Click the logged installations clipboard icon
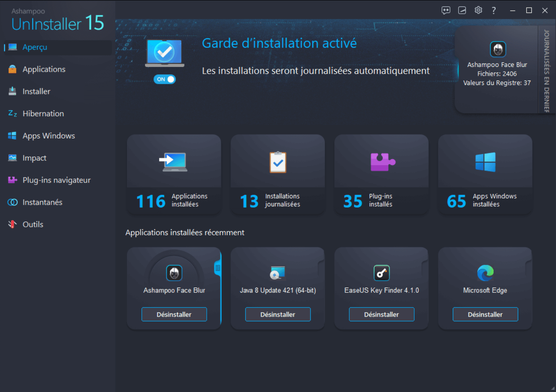The width and height of the screenshot is (556, 392). tap(278, 162)
